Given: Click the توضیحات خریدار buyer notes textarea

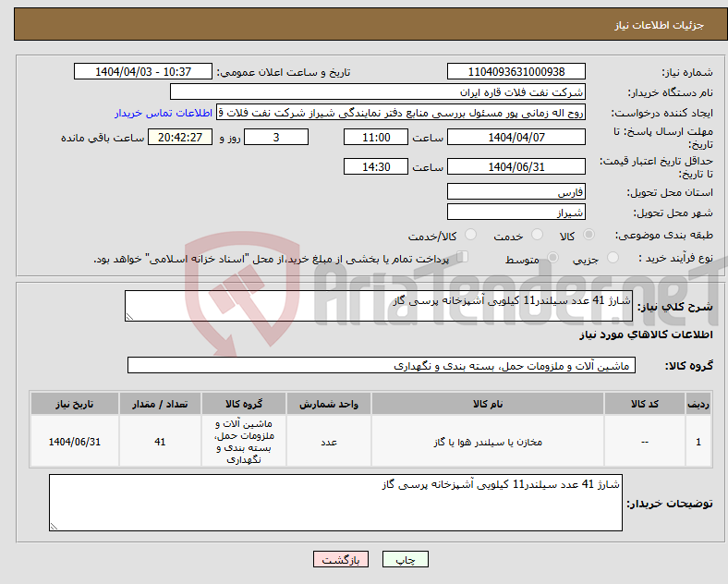Looking at the screenshot, I should 335,503.
